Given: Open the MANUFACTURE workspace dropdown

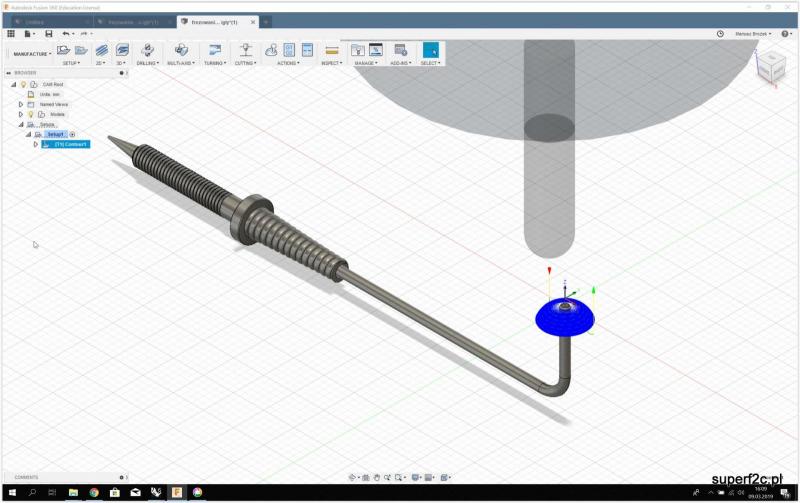Looking at the screenshot, I should [x=32, y=54].
